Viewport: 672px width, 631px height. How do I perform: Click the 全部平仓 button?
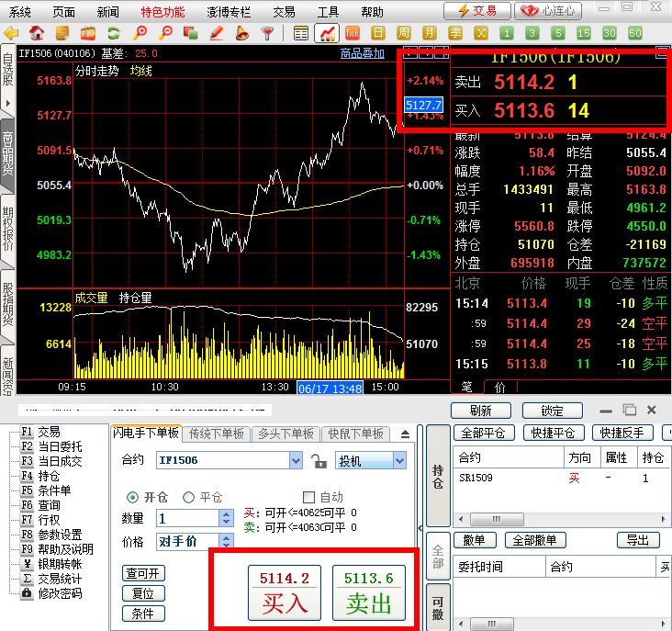point(484,433)
